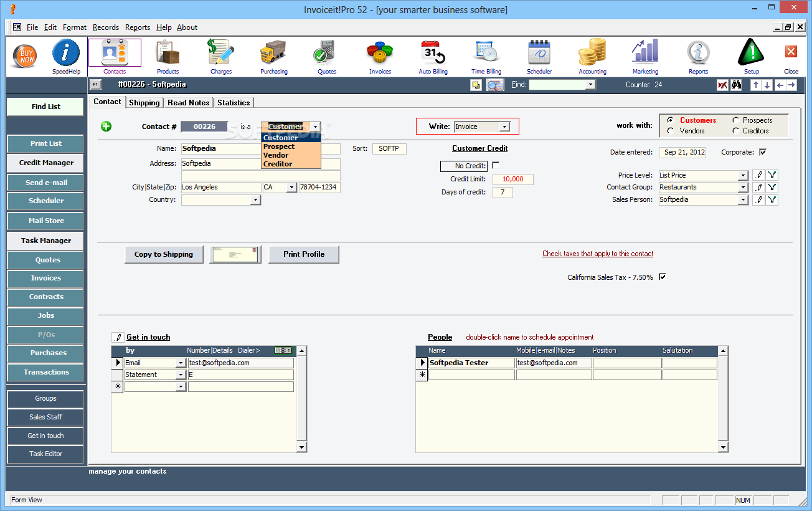This screenshot has height=511, width=812.
Task: Expand the State CA dropdown
Action: click(x=291, y=188)
